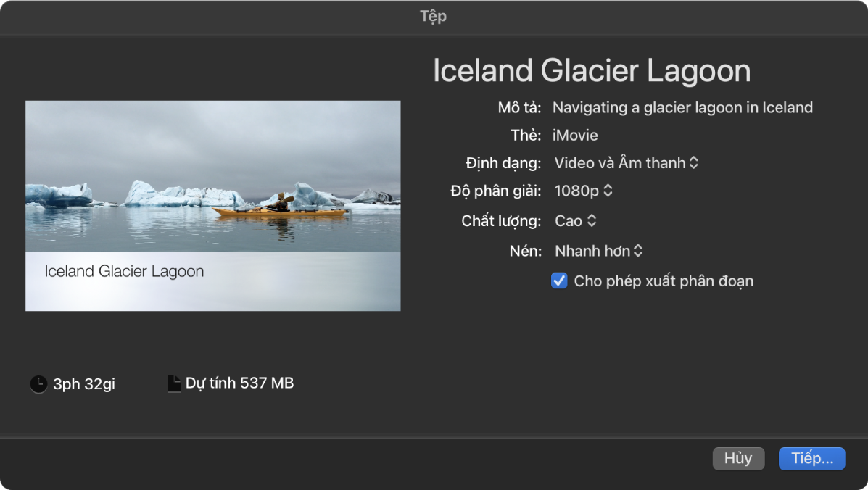The image size is (868, 490).
Task: Open the 'Chất lượng' quality dropdown
Action: [x=576, y=221]
